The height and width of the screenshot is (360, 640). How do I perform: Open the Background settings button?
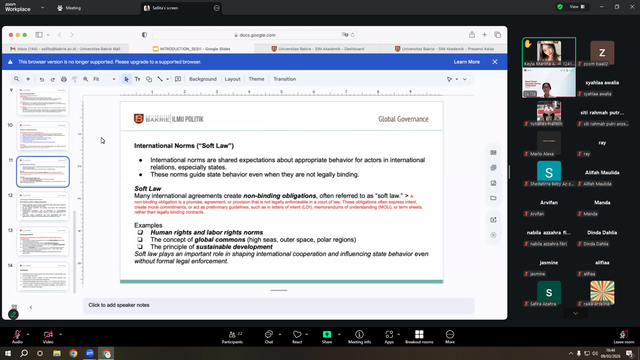pos(203,79)
